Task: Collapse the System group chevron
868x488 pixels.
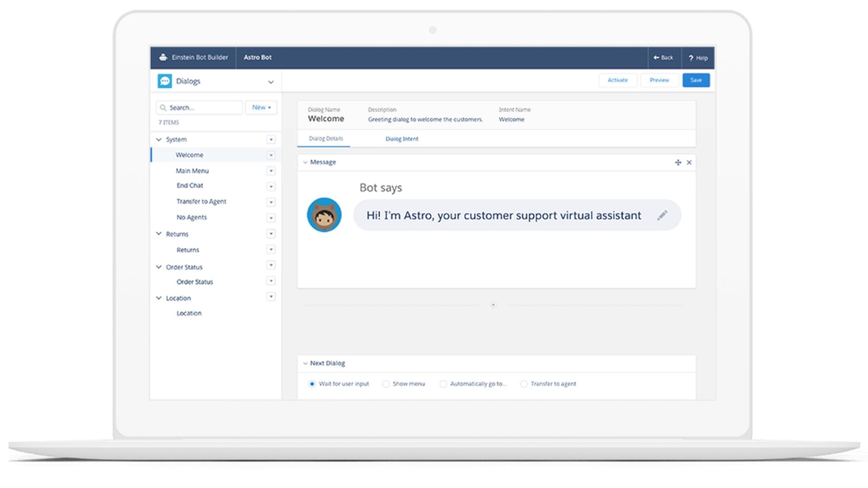Action: click(159, 140)
